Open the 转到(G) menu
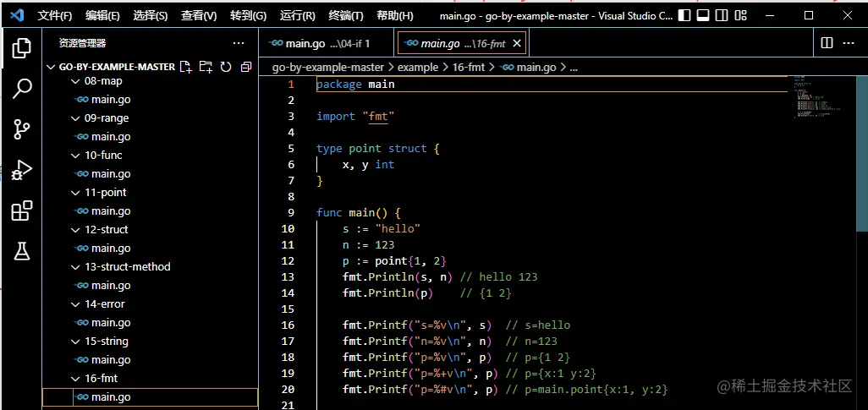This screenshot has width=868, height=410. tap(248, 16)
